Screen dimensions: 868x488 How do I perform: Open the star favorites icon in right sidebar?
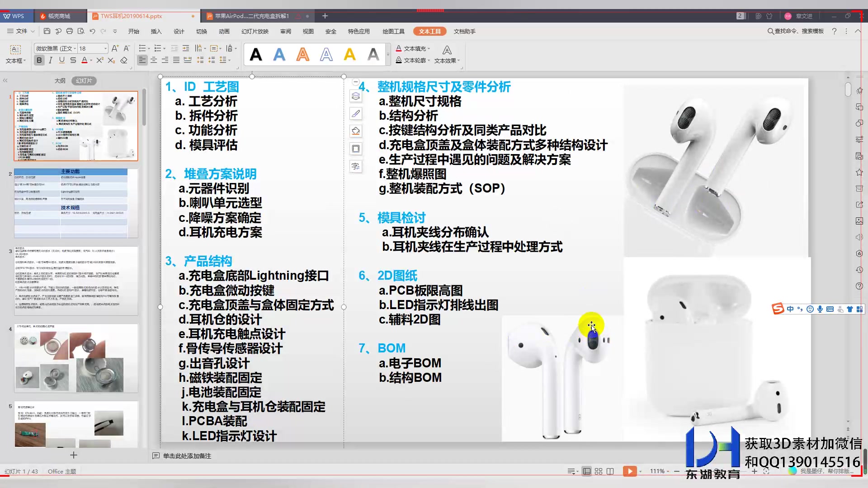(x=859, y=172)
